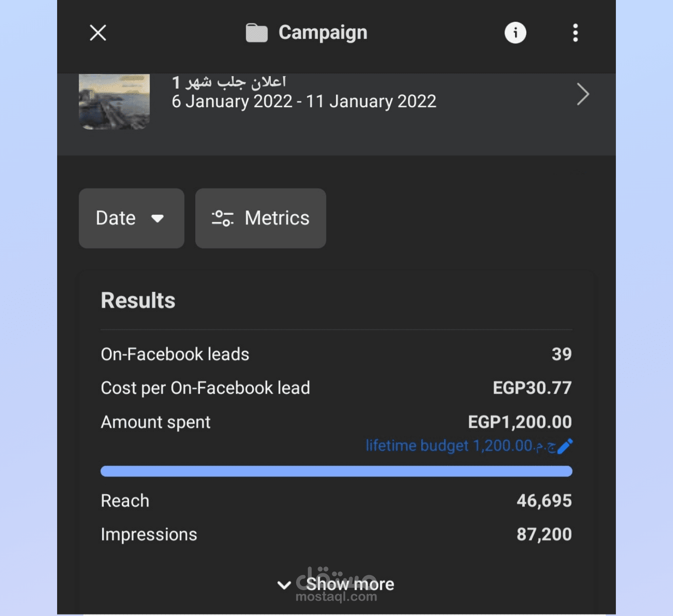The height and width of the screenshot is (616, 673).
Task: Open ad details with right chevron arrow
Action: click(583, 94)
